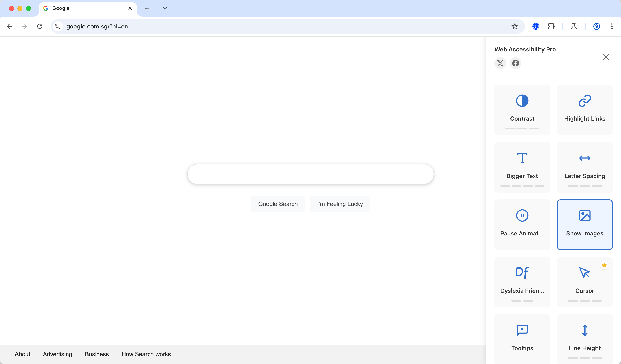Bookmark this page with the star icon

click(x=515, y=26)
